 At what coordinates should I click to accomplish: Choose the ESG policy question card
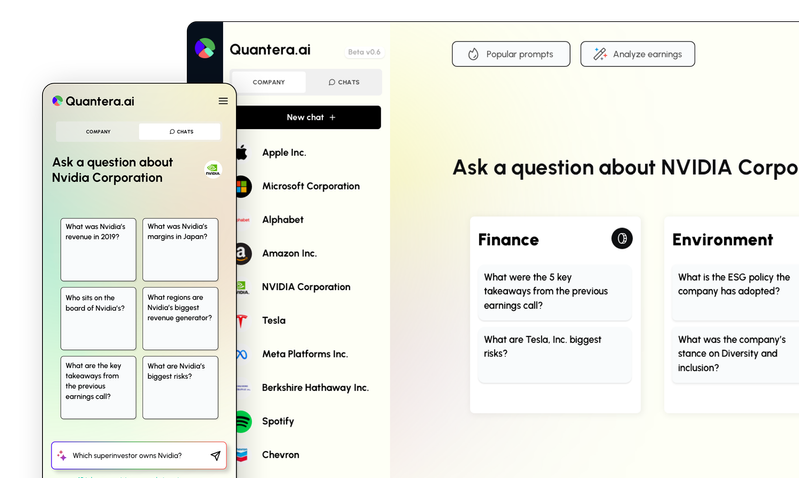point(734,285)
